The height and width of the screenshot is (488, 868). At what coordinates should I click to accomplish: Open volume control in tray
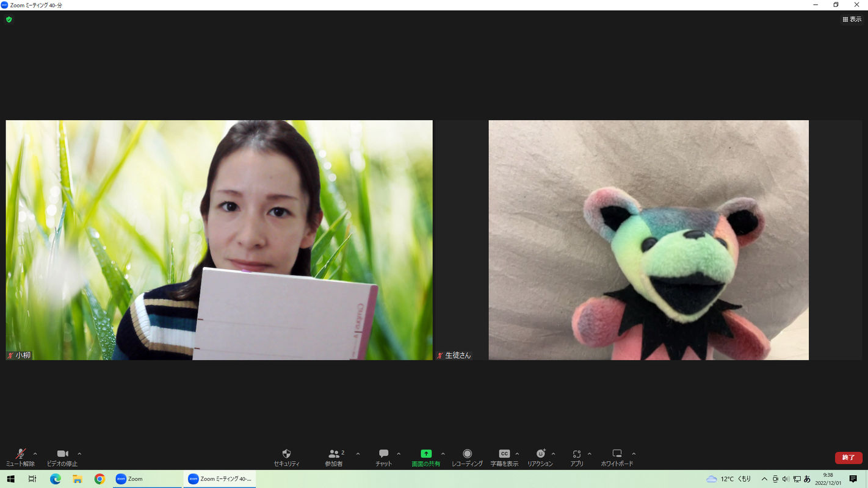point(786,479)
